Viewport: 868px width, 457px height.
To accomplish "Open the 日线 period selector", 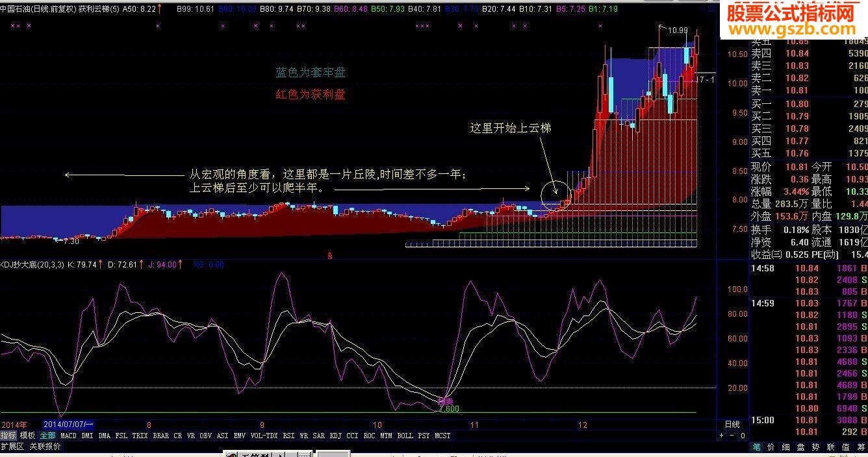I will pos(732,425).
